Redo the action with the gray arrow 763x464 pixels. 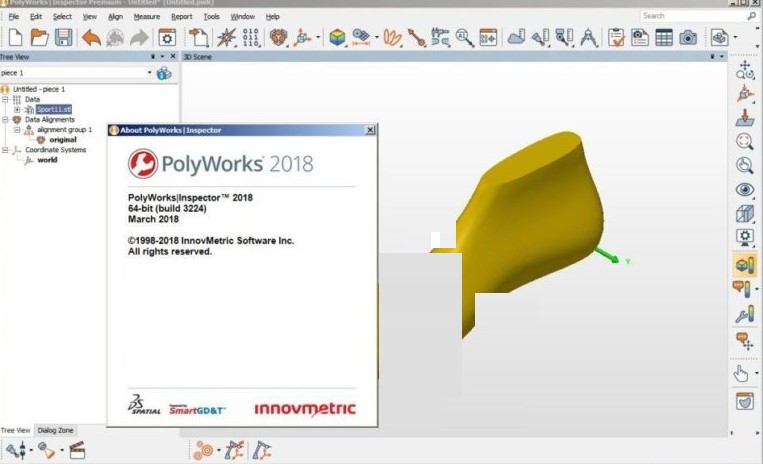click(x=139, y=37)
